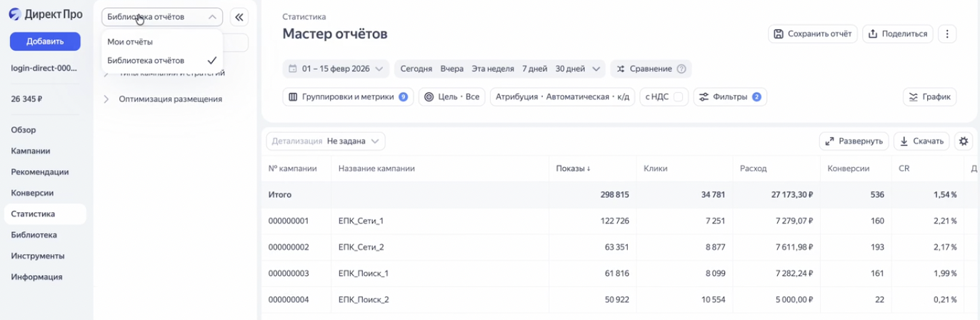The width and height of the screenshot is (980, 320).
Task: Open Кампании in the left navigation
Action: [x=30, y=151]
